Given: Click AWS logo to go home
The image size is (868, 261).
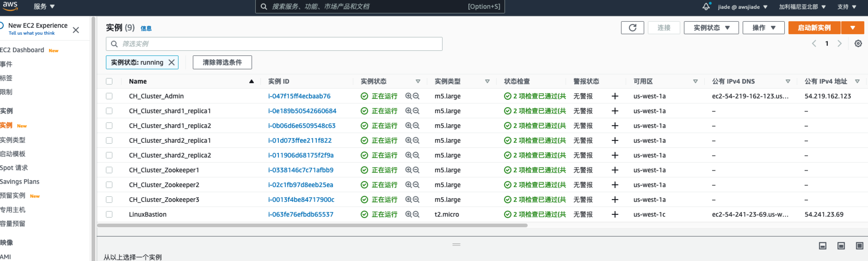Looking at the screenshot, I should click(10, 6).
